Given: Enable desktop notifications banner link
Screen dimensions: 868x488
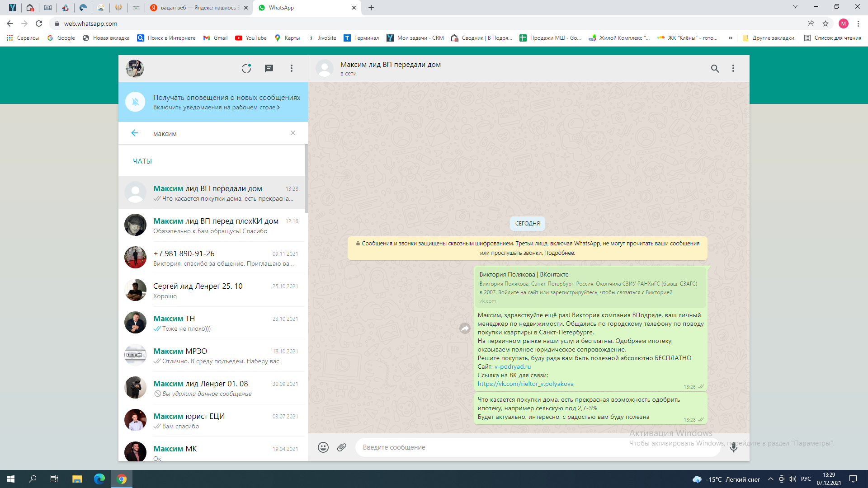Looking at the screenshot, I should click(216, 108).
